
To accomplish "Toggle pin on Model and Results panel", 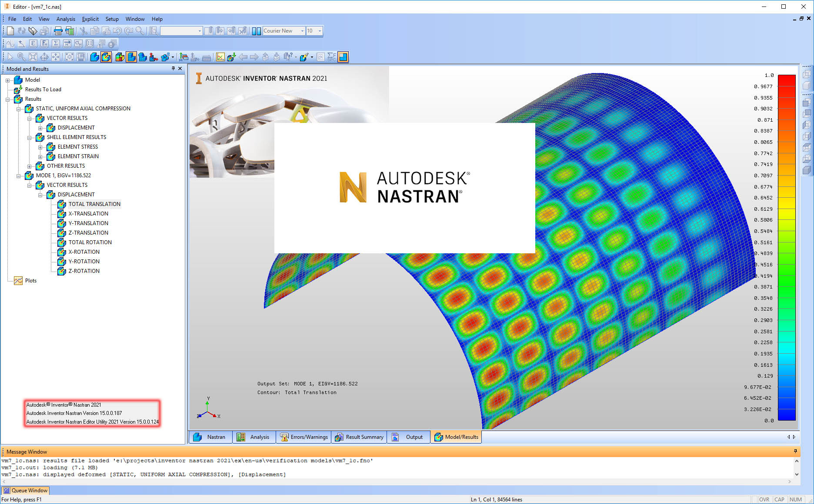I will coord(173,69).
